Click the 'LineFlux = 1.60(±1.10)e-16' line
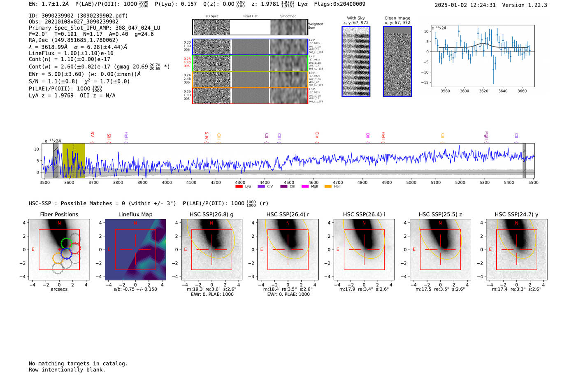The height and width of the screenshot is (392, 576). [x=71, y=53]
